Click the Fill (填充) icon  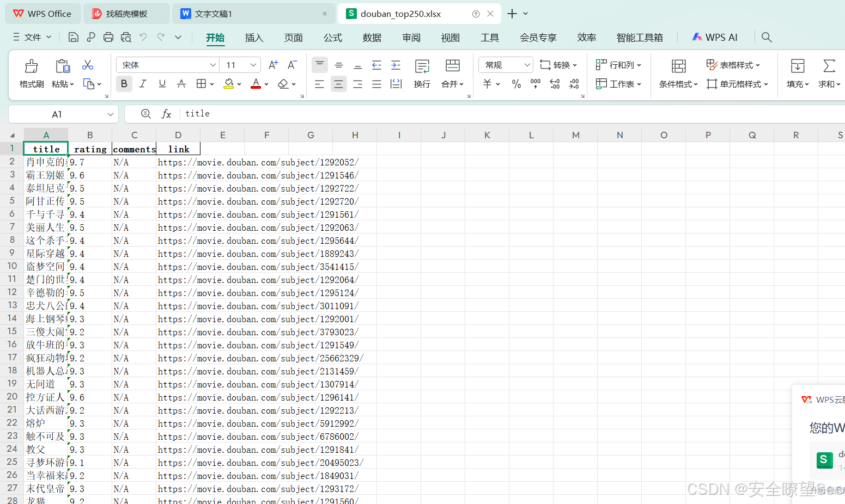click(x=798, y=66)
